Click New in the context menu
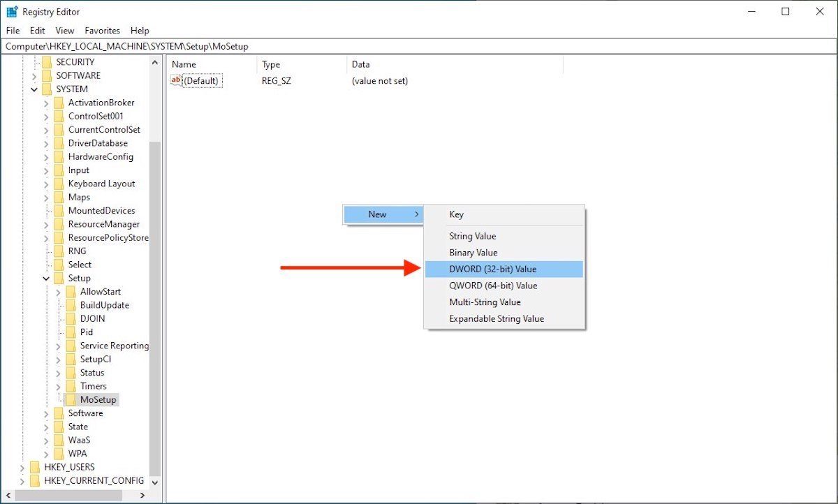The height and width of the screenshot is (504, 838). pos(383,214)
